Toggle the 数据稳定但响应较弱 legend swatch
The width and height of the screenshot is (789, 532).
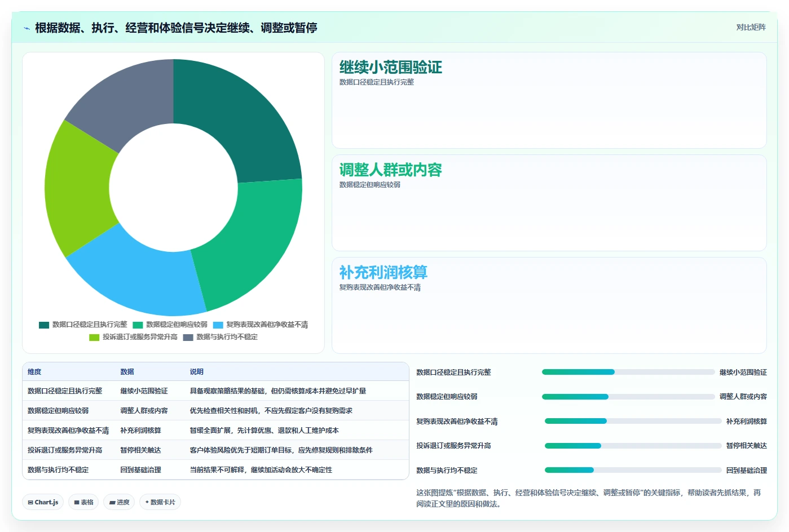138,325
